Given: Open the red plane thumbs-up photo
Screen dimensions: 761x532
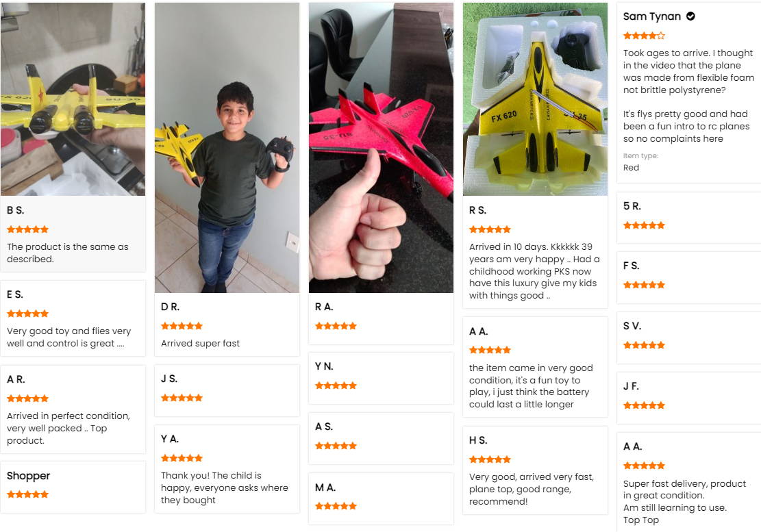Looking at the screenshot, I should [381, 147].
